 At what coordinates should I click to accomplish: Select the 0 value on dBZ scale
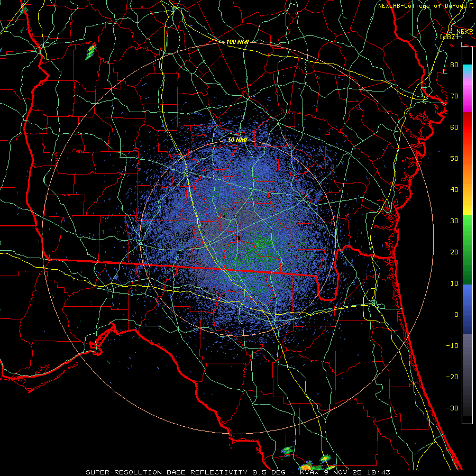[456, 315]
